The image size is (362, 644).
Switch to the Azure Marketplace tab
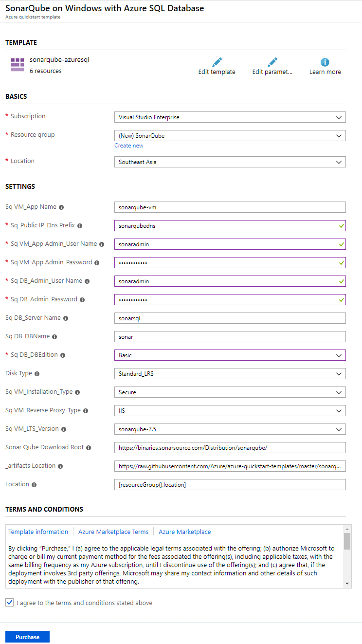tap(185, 532)
